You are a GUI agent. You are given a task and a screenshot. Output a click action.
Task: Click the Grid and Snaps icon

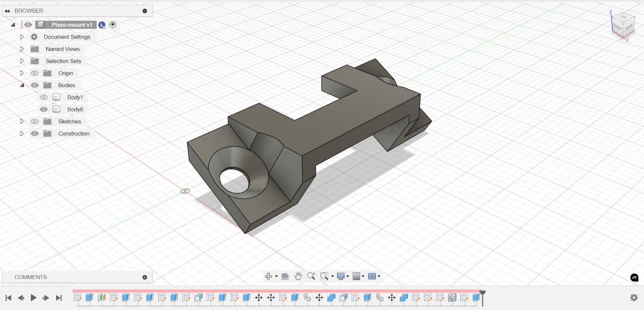tap(356, 277)
